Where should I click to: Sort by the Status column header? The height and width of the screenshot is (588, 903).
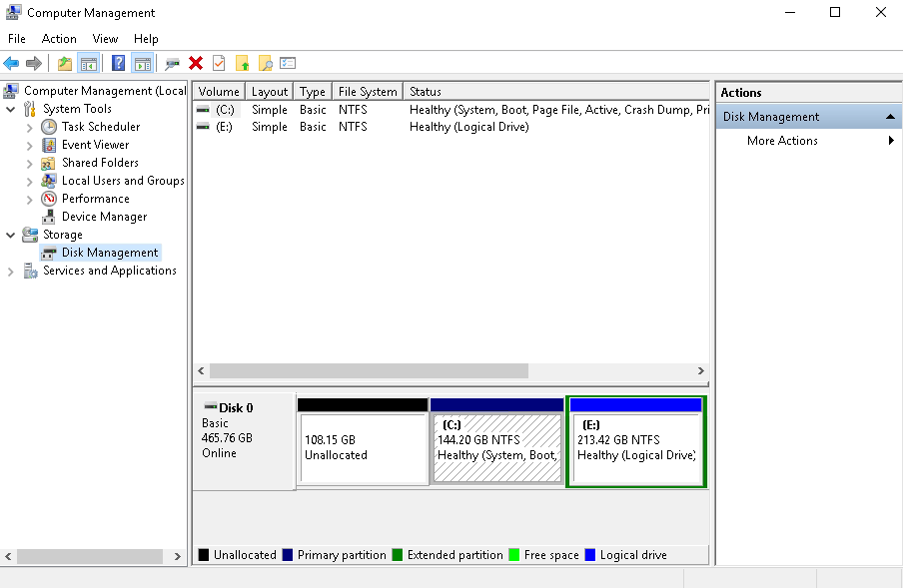tap(556, 92)
